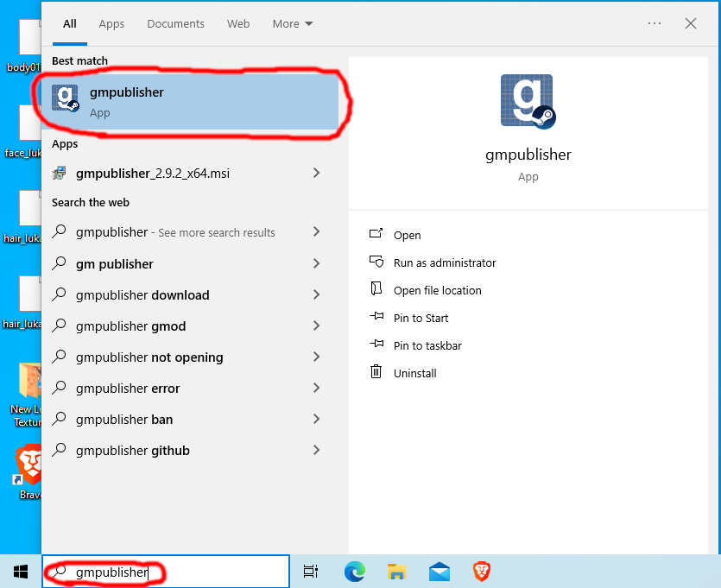Expand the 'gmpublisher error' suggestion chevron
Image resolution: width=721 pixels, height=588 pixels.
[316, 388]
